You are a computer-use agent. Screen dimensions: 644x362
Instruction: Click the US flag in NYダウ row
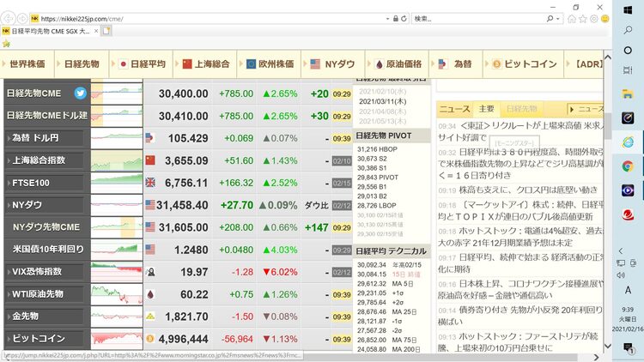tap(150, 205)
